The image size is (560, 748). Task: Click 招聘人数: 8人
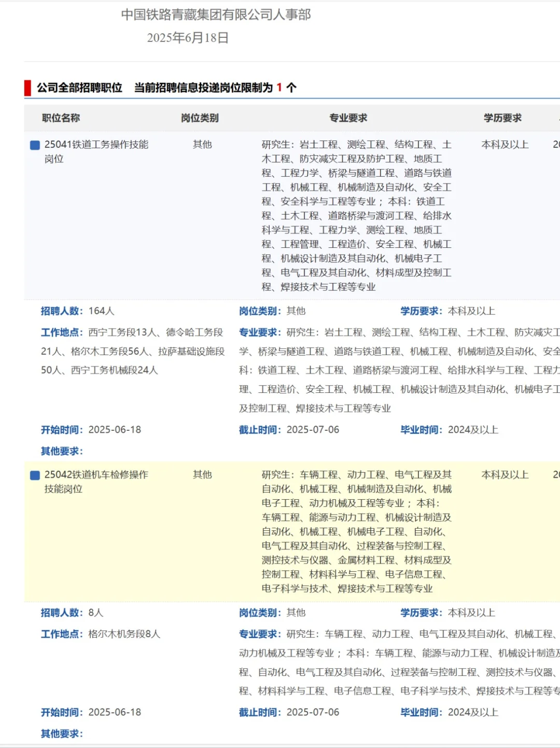72,613
